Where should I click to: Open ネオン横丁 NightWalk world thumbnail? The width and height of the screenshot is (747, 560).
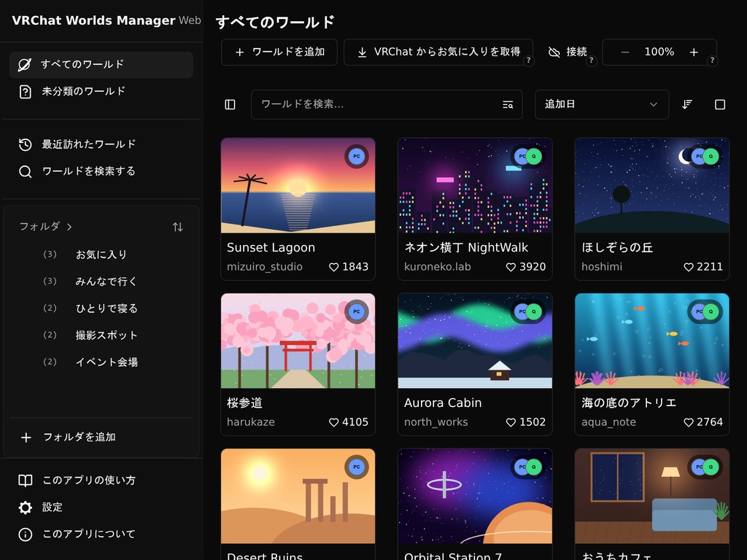click(x=475, y=186)
